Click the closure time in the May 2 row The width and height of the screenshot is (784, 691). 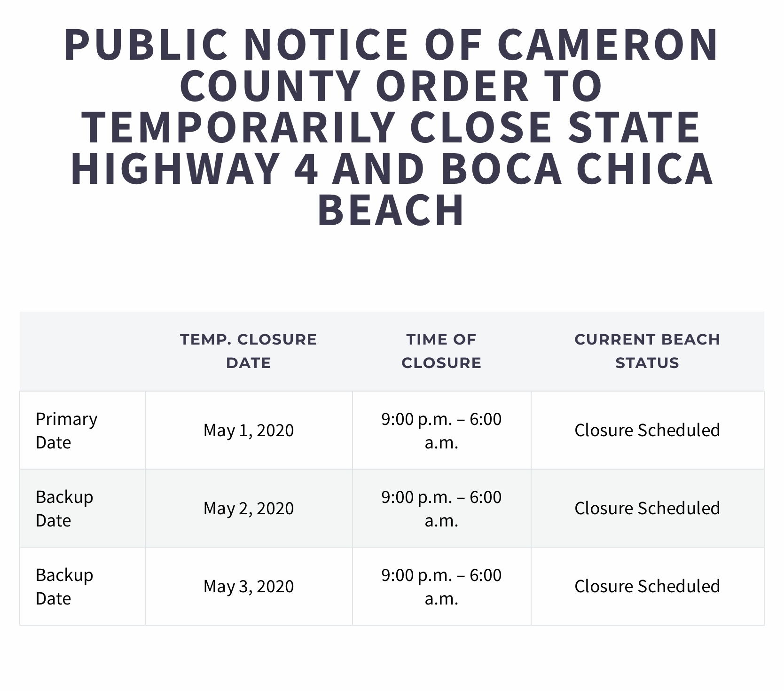441,508
